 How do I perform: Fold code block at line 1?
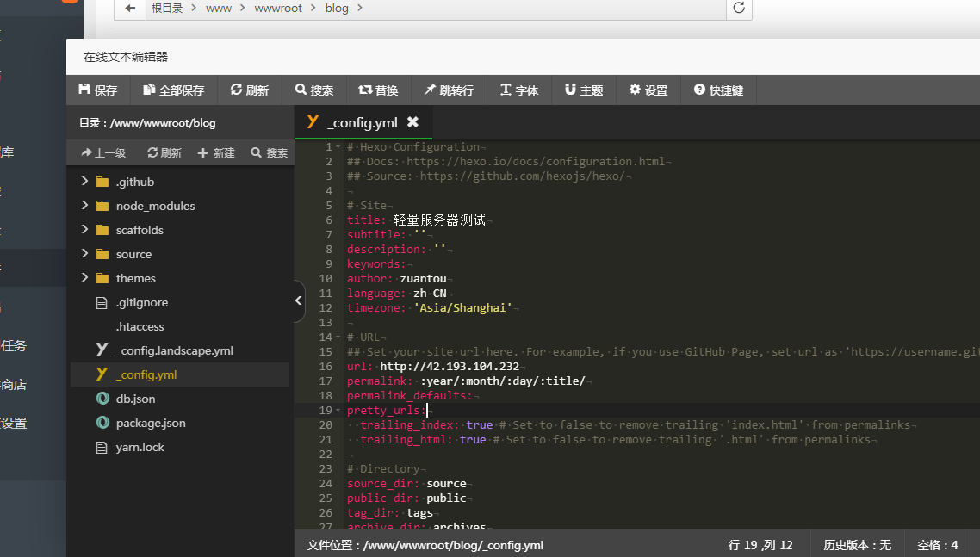[338, 147]
